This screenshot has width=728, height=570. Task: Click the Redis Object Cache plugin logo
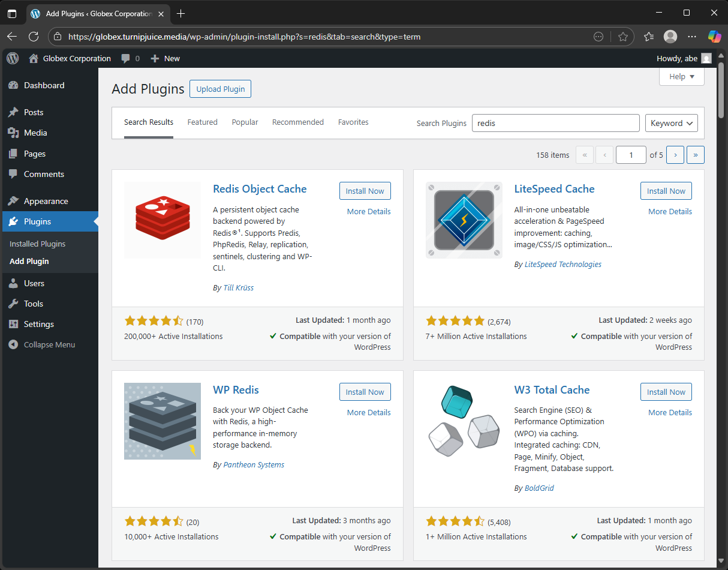(x=163, y=220)
